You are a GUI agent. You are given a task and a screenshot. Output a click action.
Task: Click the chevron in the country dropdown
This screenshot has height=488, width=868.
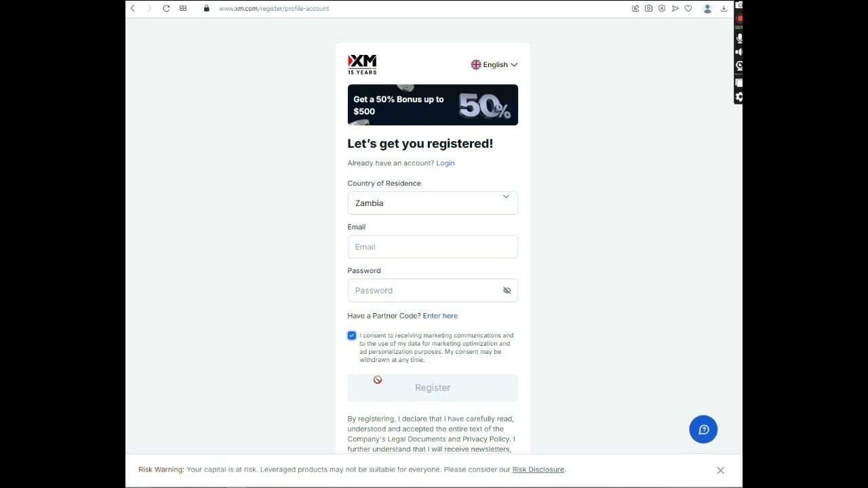pos(506,197)
